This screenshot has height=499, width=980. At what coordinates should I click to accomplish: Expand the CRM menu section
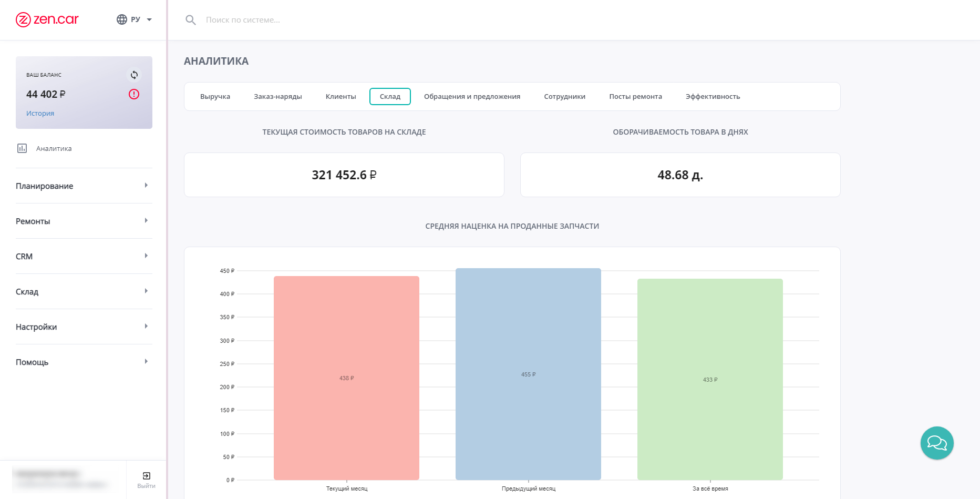point(84,256)
